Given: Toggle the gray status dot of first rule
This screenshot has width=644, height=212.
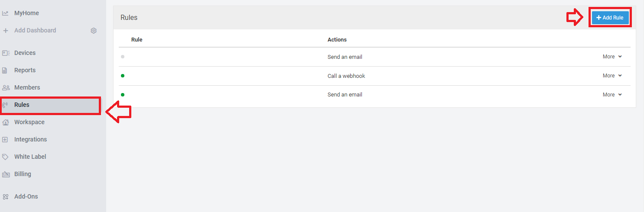Looking at the screenshot, I should point(123,57).
